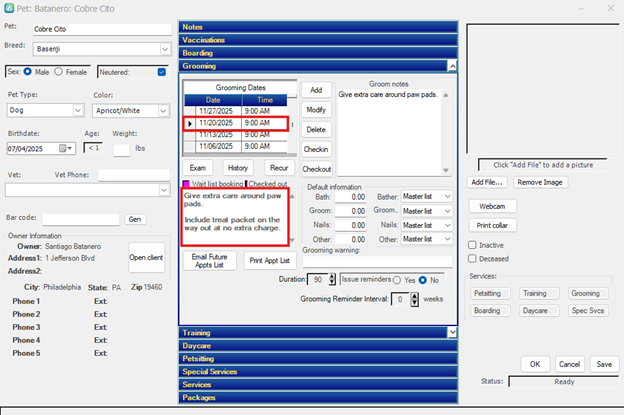Click the magenta Wait list booking swatch
Viewport: 624px width, 415px height.
tap(186, 184)
